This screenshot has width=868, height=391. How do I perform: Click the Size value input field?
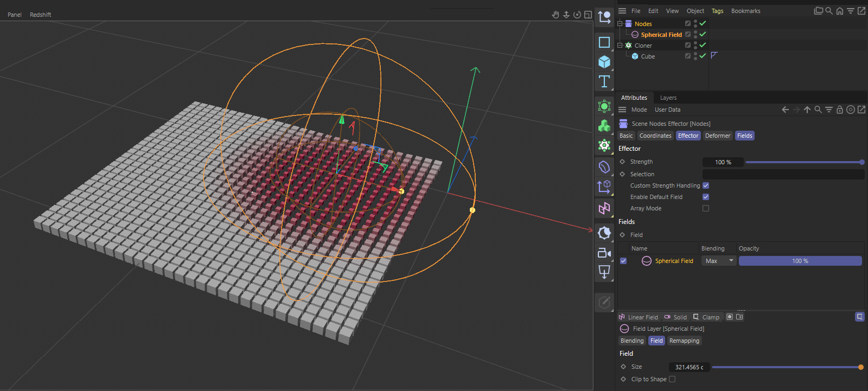coord(689,367)
